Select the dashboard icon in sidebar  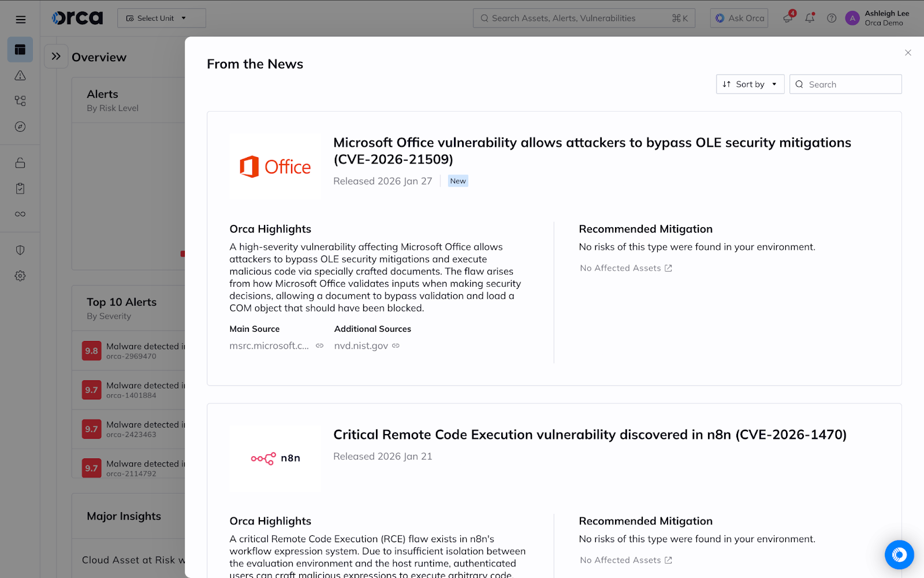(x=20, y=50)
